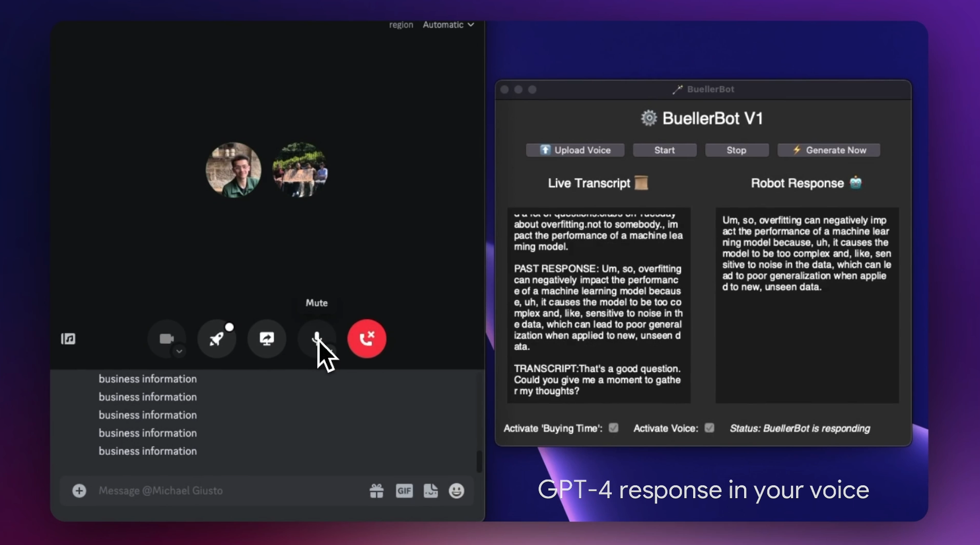The width and height of the screenshot is (980, 545).
Task: Click the Robot Response text area
Action: (x=807, y=305)
